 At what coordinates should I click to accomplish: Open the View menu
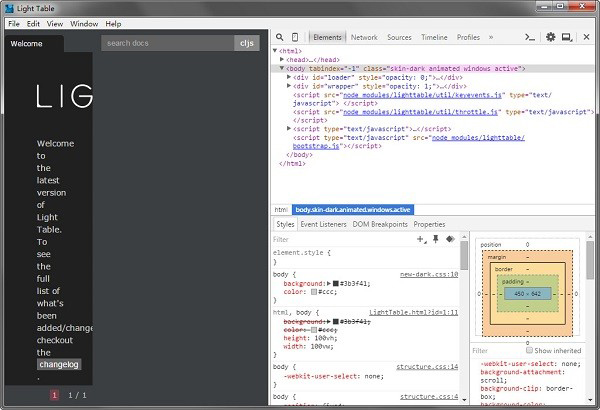coord(54,23)
